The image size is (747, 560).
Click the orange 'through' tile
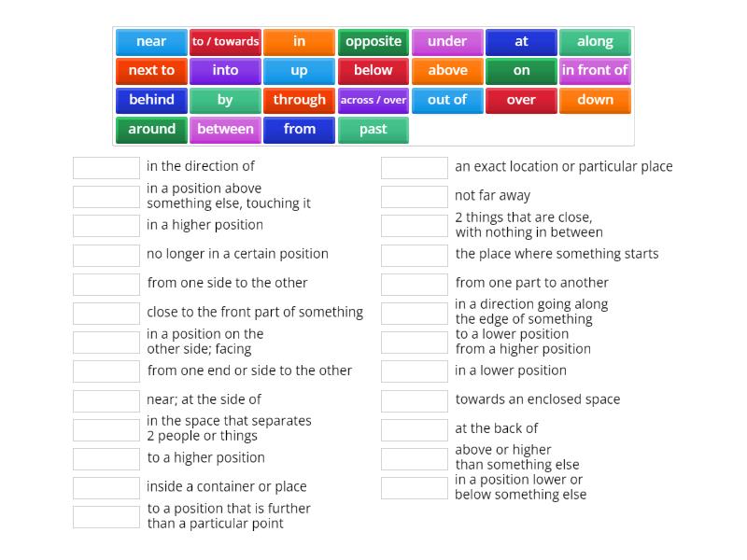point(300,101)
